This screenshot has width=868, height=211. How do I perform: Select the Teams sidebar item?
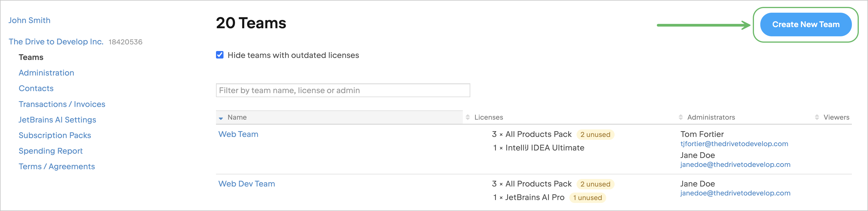pos(31,57)
